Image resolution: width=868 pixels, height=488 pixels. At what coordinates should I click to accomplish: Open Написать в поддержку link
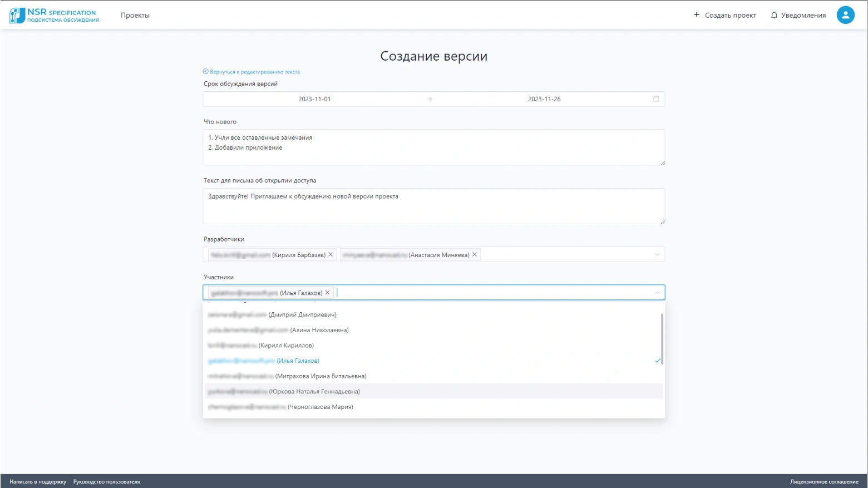[x=38, y=482]
